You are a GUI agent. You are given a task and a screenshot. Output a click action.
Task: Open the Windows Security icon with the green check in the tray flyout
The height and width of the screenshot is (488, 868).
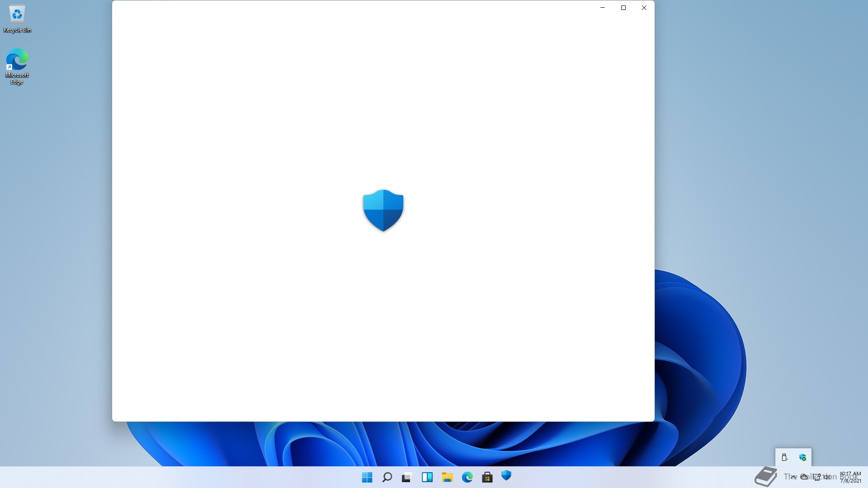(802, 458)
